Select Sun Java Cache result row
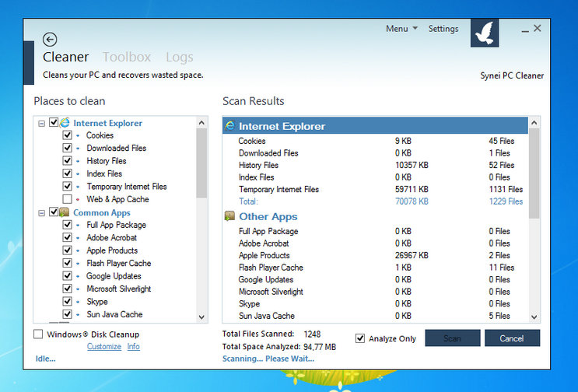 pyautogui.click(x=375, y=316)
